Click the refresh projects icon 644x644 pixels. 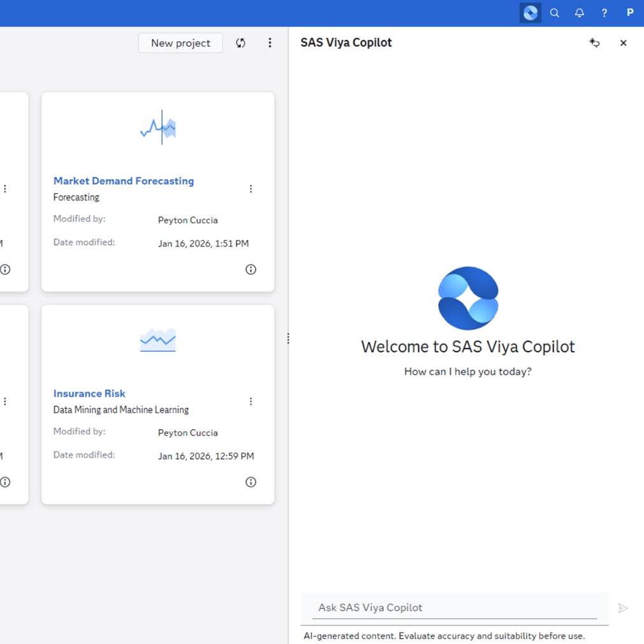point(240,43)
